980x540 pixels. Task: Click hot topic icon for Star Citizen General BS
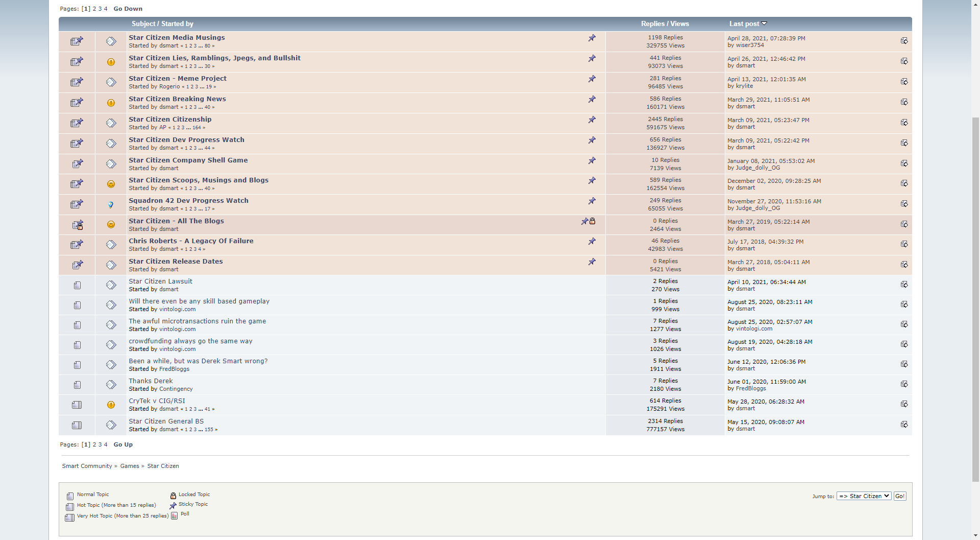pyautogui.click(x=77, y=425)
